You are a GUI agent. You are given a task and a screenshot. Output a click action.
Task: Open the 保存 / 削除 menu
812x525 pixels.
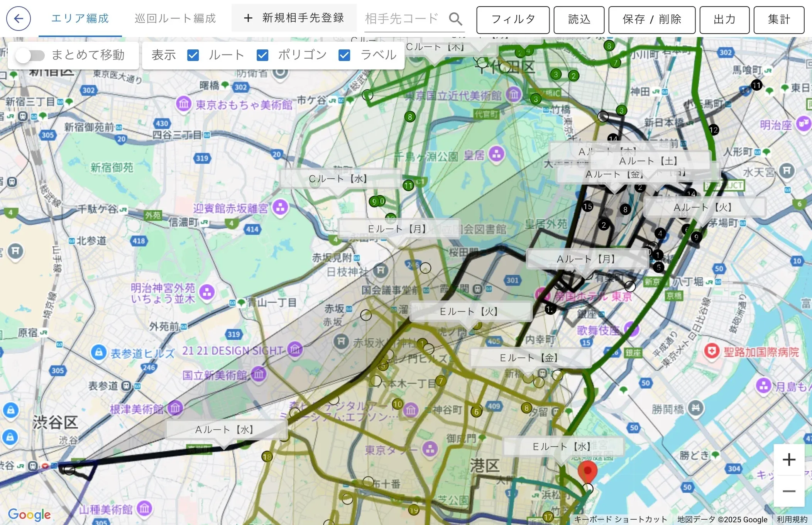651,20
